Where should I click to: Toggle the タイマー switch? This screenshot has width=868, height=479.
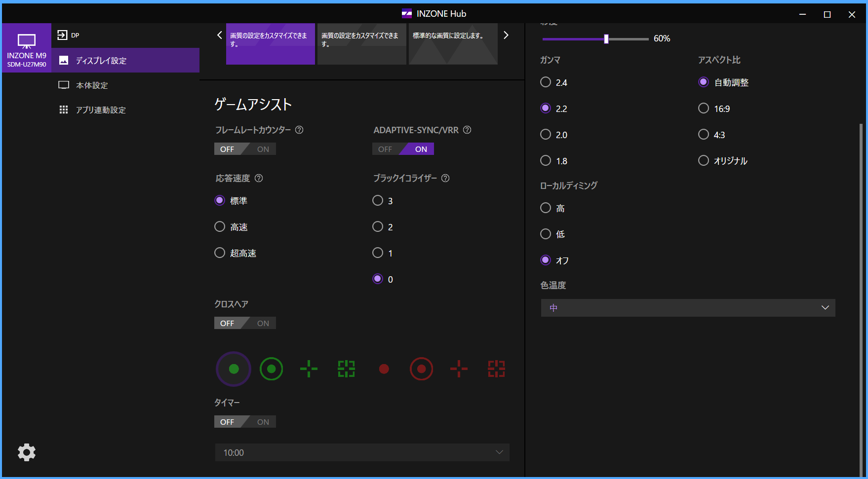245,422
